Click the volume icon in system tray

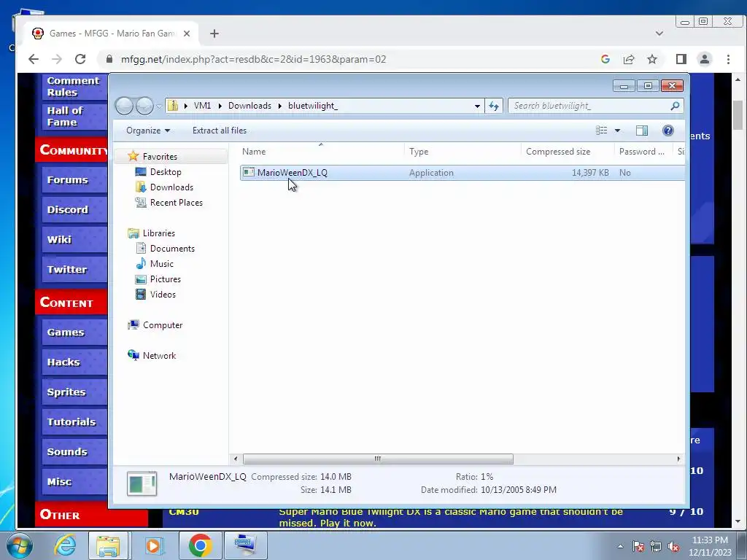coord(673,547)
